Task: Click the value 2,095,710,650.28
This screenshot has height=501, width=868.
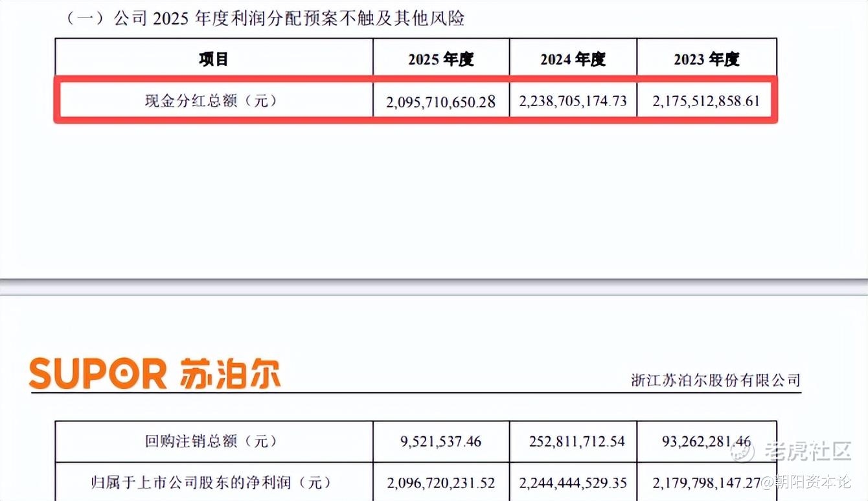Action: point(441,102)
